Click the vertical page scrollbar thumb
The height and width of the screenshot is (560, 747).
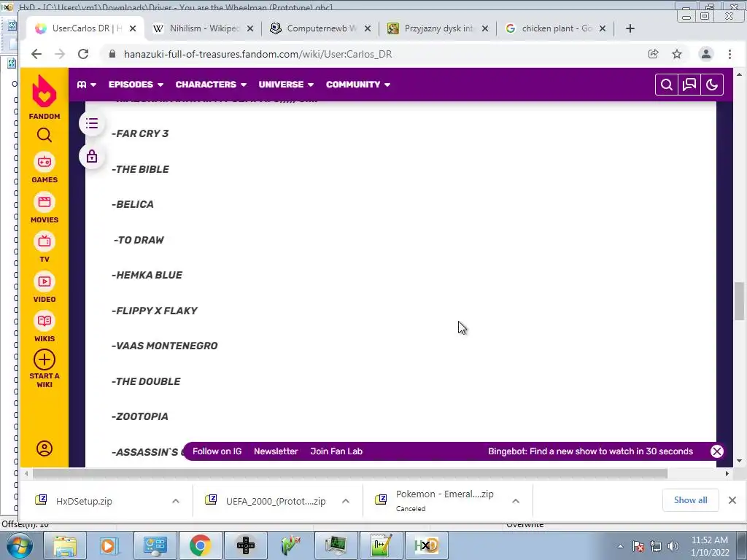(739, 301)
